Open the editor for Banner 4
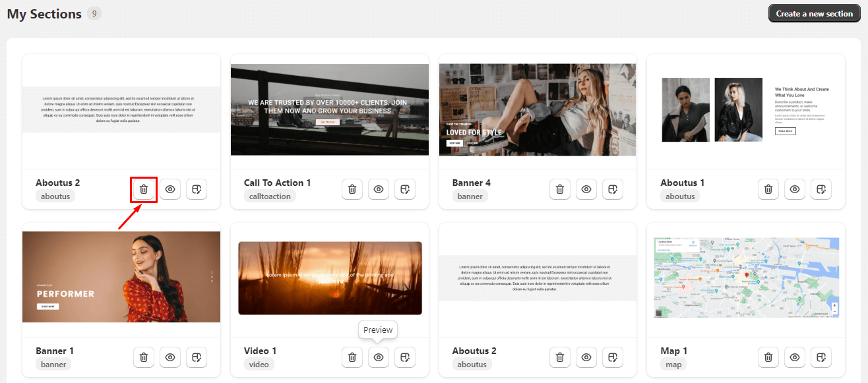Image resolution: width=868 pixels, height=383 pixels. 613,189
